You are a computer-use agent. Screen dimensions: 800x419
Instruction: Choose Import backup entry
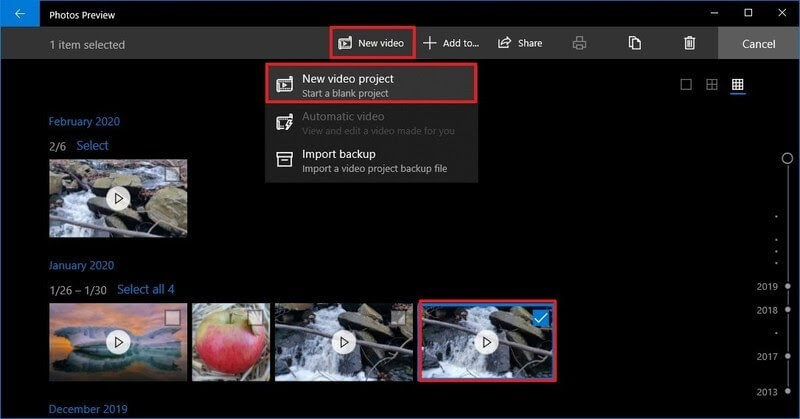[371, 161]
